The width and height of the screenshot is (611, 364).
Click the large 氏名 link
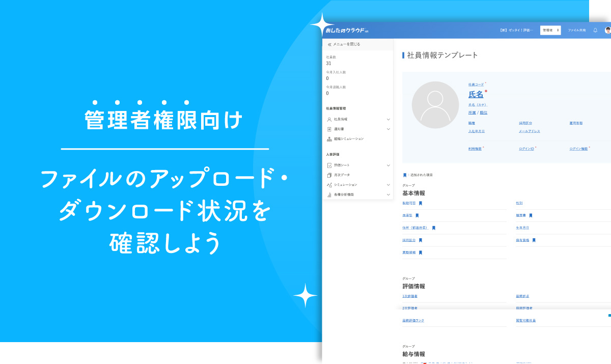(x=476, y=94)
